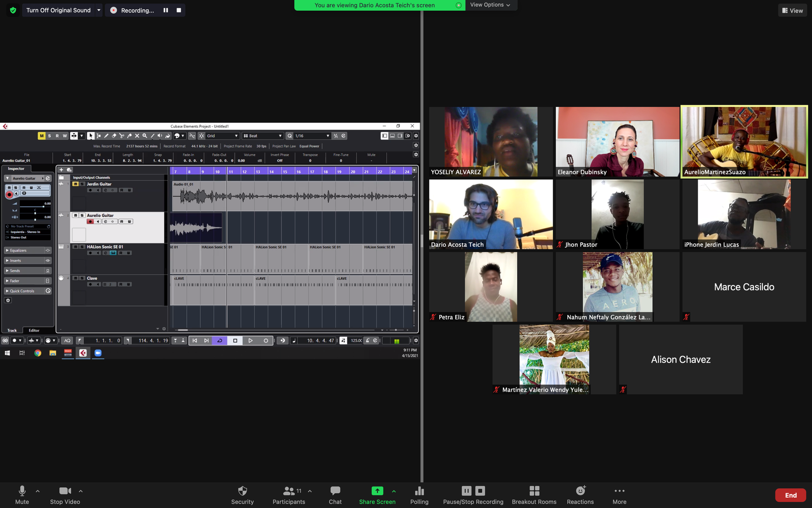Image resolution: width=812 pixels, height=508 pixels.
Task: Click the Cubase timeline ruler at bar 15
Action: tap(285, 171)
